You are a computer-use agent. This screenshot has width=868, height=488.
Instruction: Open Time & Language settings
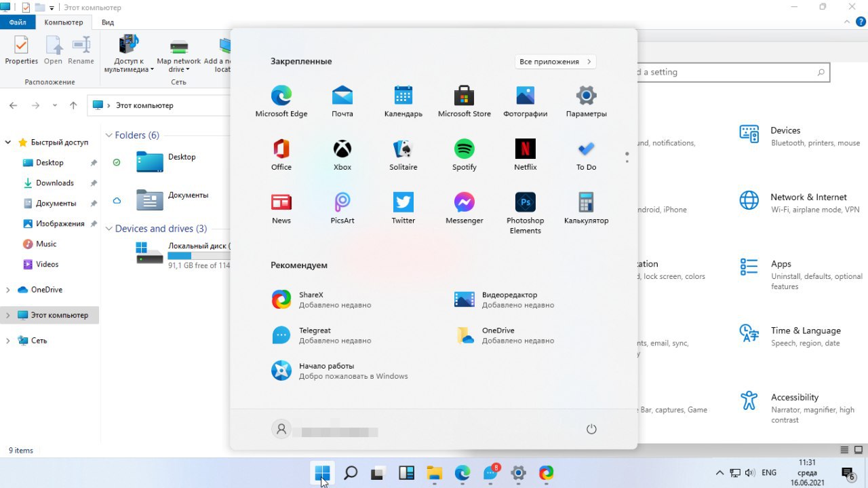(x=791, y=336)
